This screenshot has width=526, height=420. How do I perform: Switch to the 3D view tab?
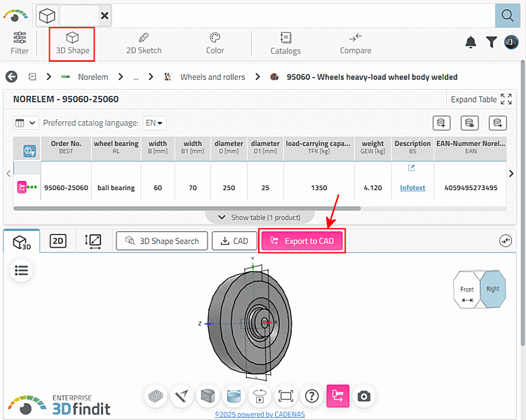(x=22, y=241)
